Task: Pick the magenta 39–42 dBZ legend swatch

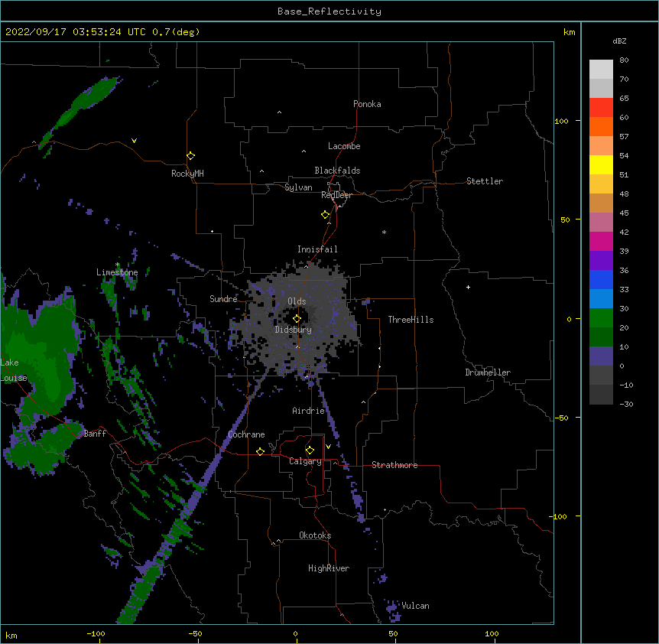Action: (601, 241)
